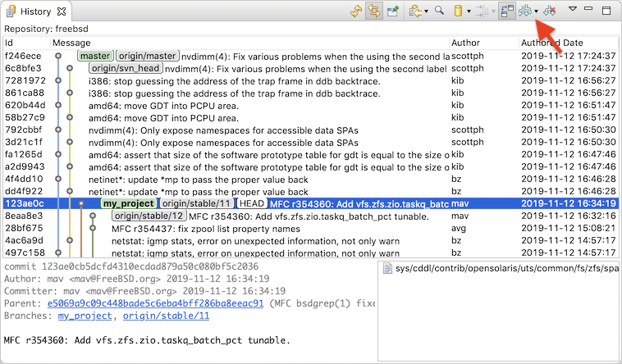
Task: Click the History tab's document icon
Action: (x=11, y=11)
